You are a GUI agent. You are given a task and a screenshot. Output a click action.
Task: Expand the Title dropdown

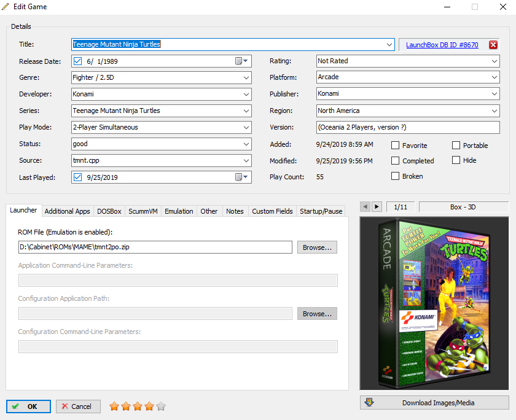(x=389, y=44)
